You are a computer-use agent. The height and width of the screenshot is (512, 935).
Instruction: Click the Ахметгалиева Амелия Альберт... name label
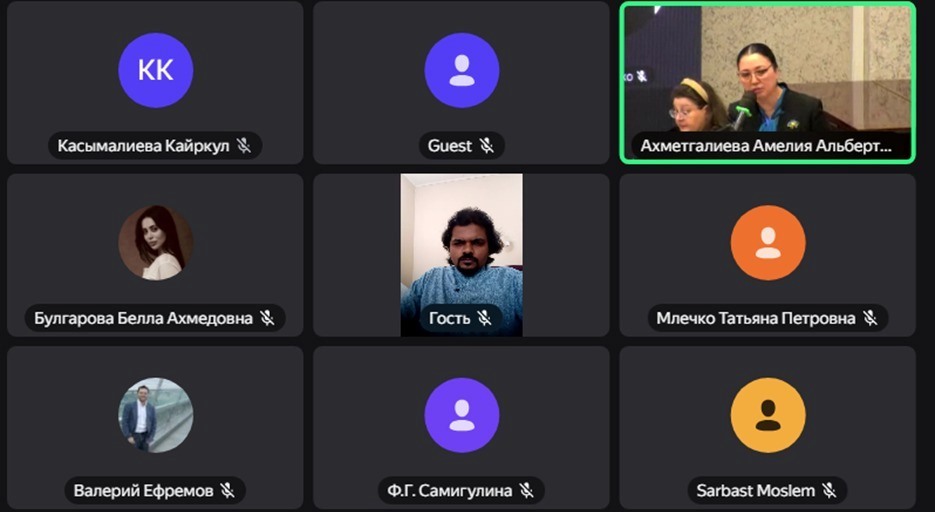(766, 145)
